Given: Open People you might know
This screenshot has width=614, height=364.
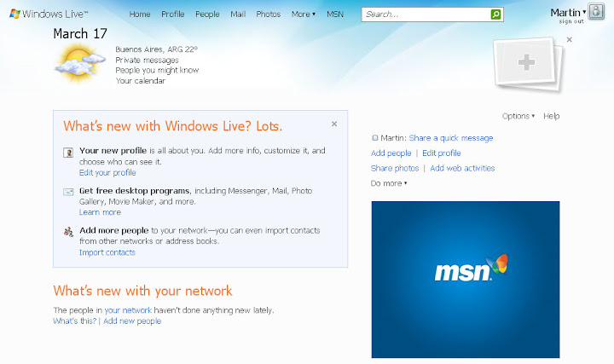Looking at the screenshot, I should (157, 71).
